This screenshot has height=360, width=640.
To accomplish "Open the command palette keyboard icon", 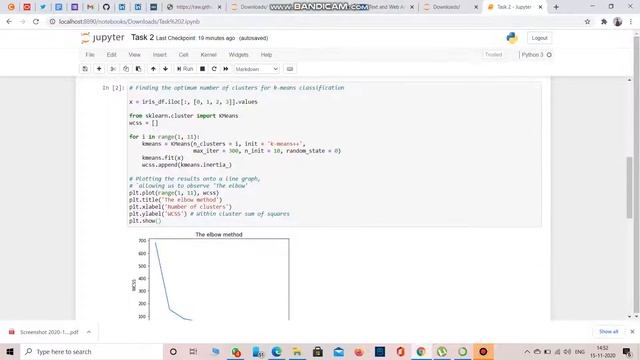I will (x=290, y=69).
